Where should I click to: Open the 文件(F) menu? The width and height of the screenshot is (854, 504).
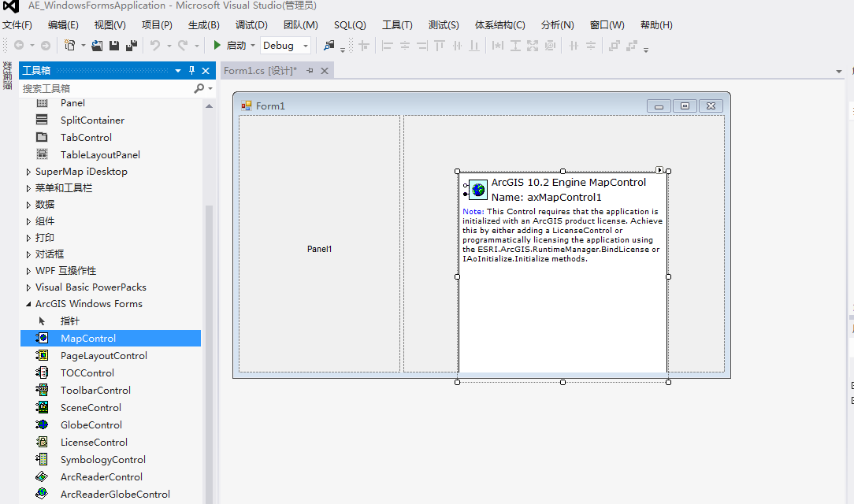coord(17,25)
